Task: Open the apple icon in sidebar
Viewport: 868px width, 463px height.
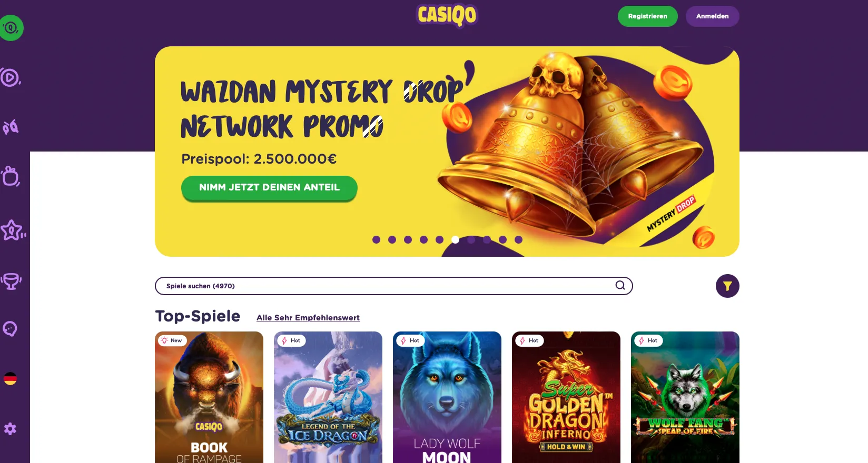Action: [x=11, y=176]
